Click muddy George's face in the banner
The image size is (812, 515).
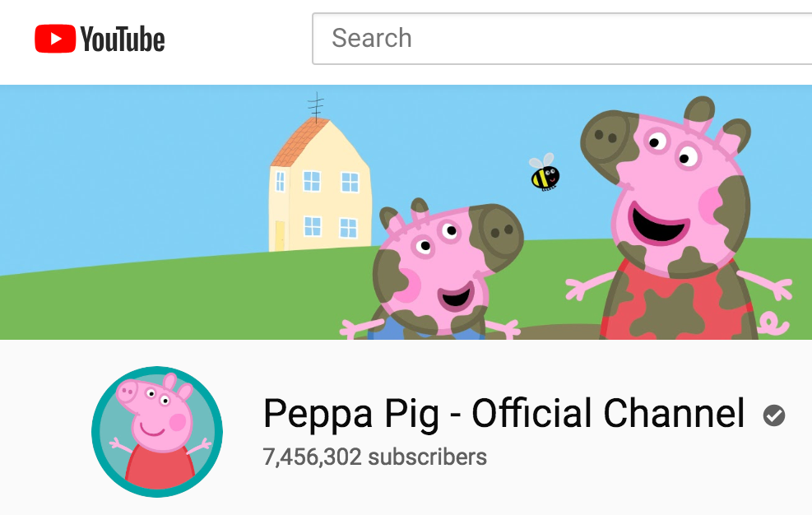444,263
